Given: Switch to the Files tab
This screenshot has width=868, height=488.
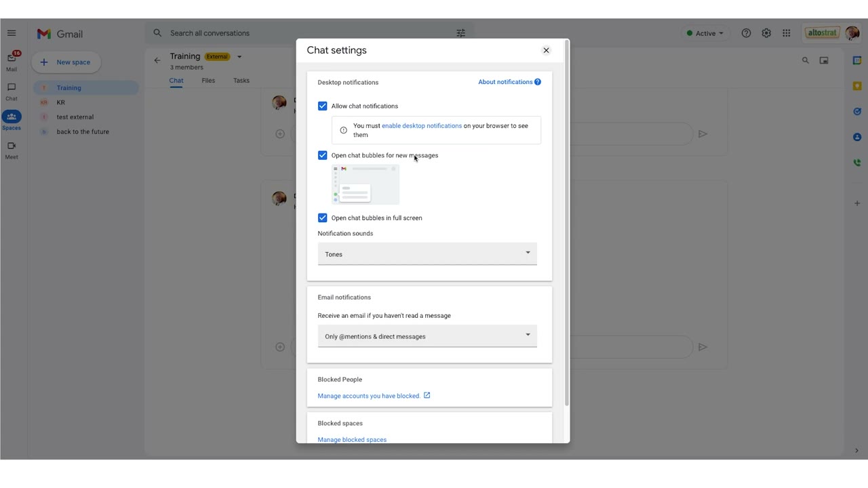Looking at the screenshot, I should 208,81.
